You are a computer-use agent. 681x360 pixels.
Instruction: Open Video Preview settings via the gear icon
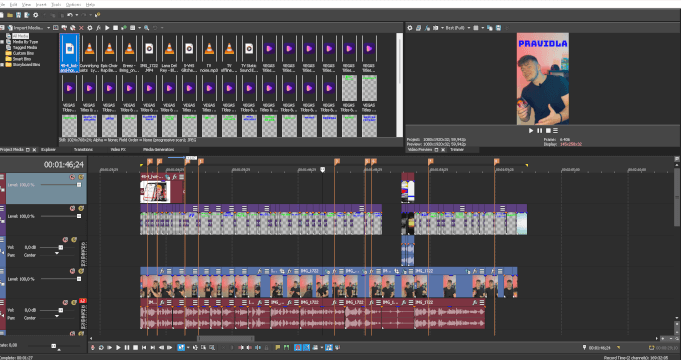point(410,28)
